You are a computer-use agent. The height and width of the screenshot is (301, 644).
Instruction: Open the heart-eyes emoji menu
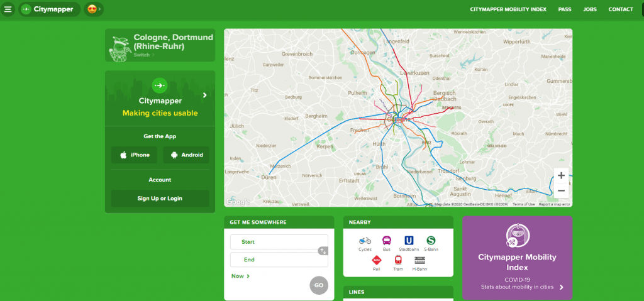(x=94, y=9)
